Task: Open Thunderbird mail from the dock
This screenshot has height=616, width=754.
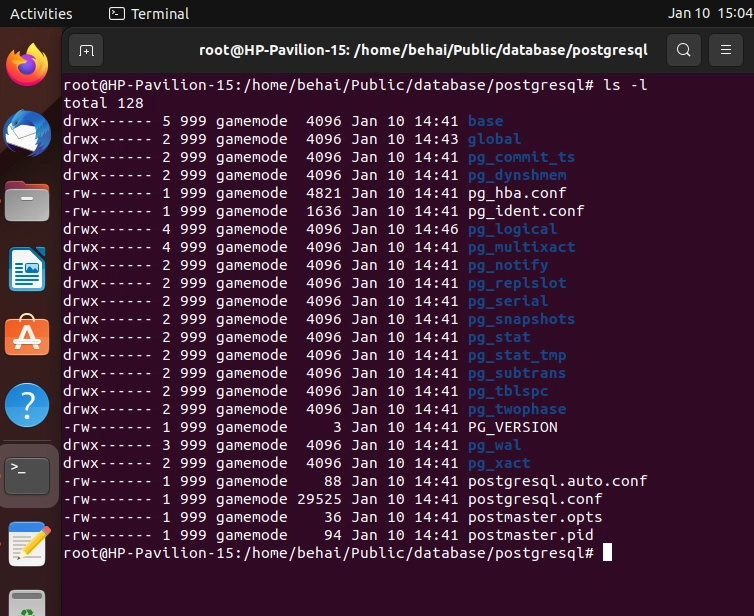Action: (27, 133)
